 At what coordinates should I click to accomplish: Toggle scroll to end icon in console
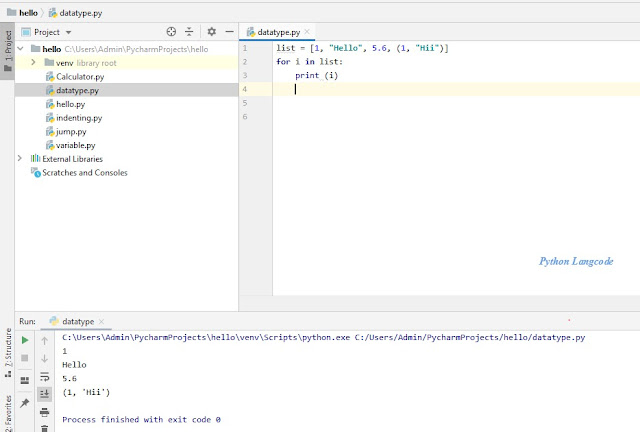[44, 394]
